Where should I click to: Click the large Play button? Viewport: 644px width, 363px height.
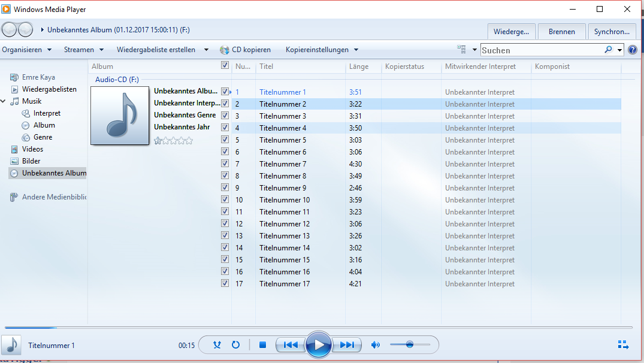[318, 345]
